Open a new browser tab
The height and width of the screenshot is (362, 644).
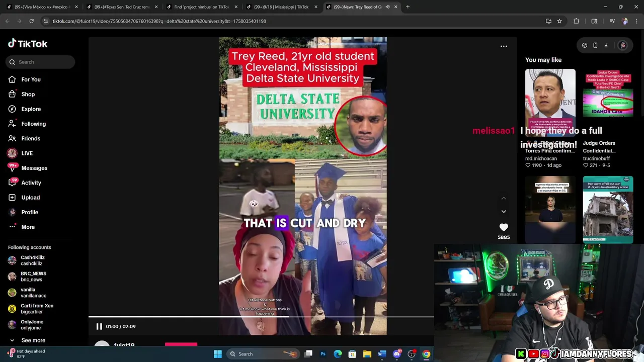[x=408, y=7]
